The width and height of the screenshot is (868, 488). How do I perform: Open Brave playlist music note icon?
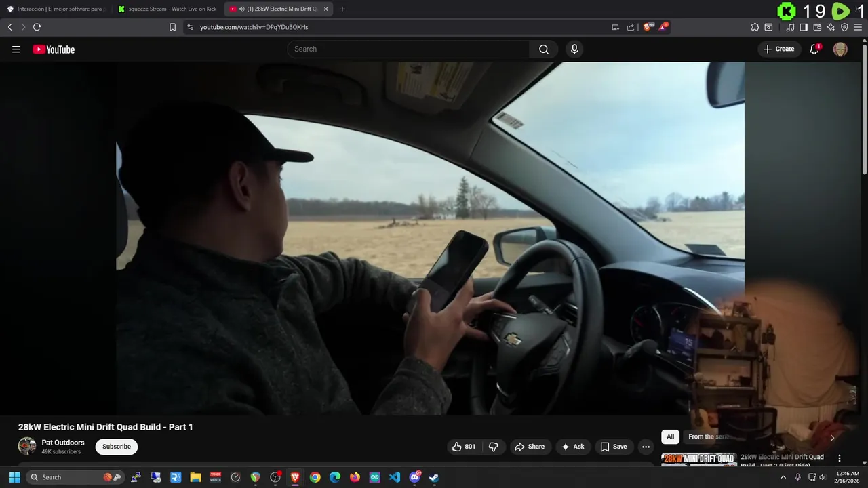click(x=790, y=27)
